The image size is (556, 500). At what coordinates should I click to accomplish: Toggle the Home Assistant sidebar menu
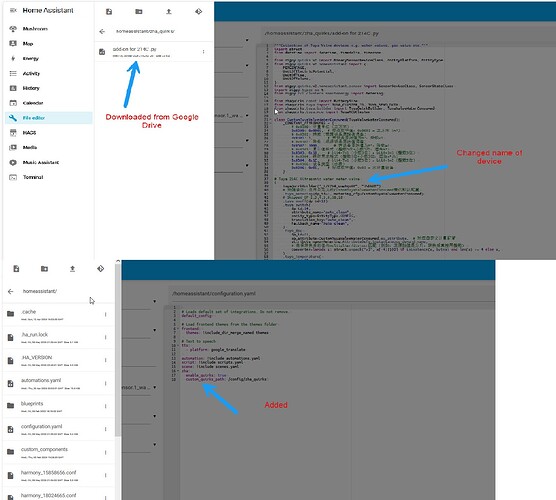(13, 11)
